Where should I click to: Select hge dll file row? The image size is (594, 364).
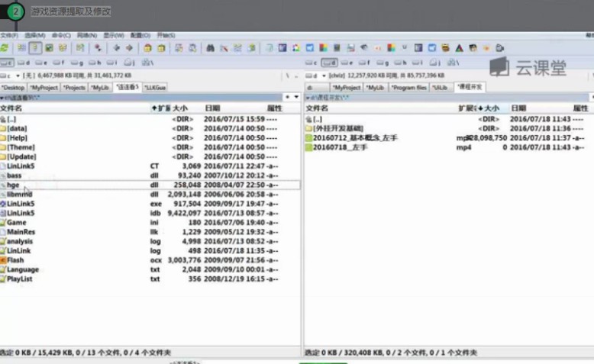(x=150, y=185)
